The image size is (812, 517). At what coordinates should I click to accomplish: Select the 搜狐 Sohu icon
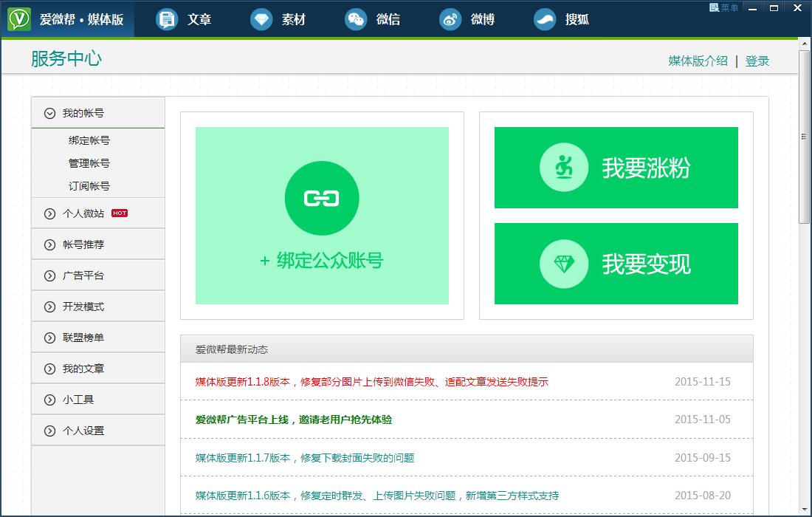click(545, 19)
